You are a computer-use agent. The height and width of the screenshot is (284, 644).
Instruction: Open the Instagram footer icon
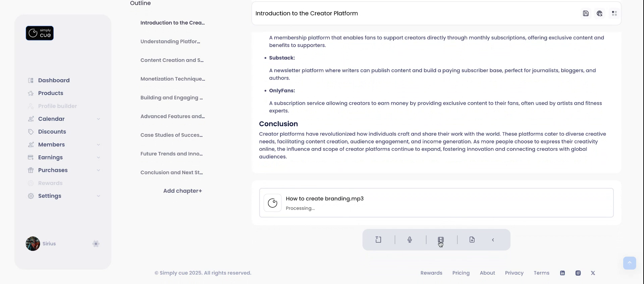point(578,273)
